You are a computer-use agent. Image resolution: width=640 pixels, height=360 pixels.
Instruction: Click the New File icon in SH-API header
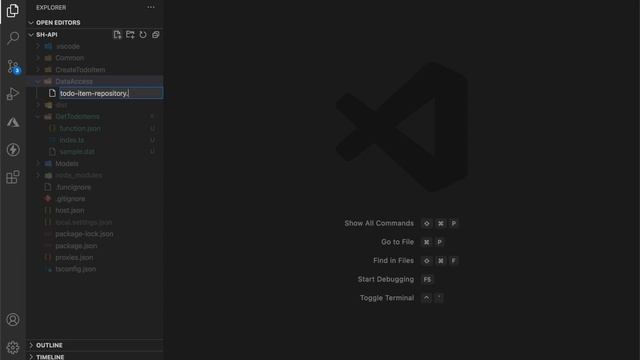(117, 35)
